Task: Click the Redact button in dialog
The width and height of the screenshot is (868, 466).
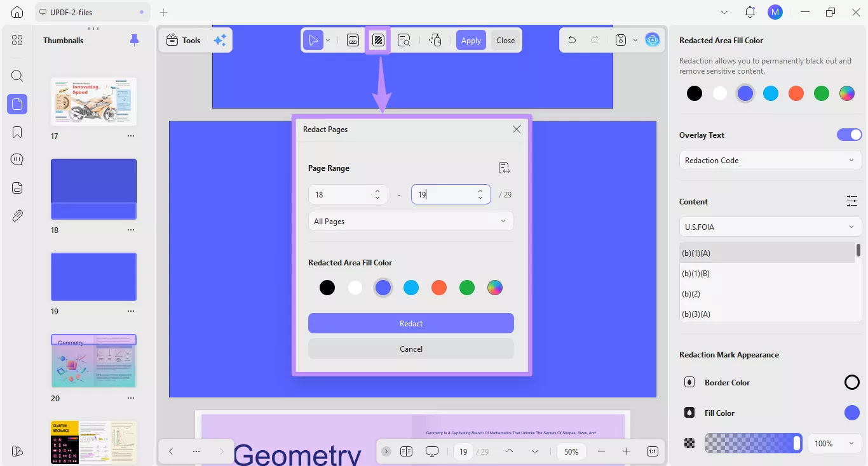Action: 410,323
